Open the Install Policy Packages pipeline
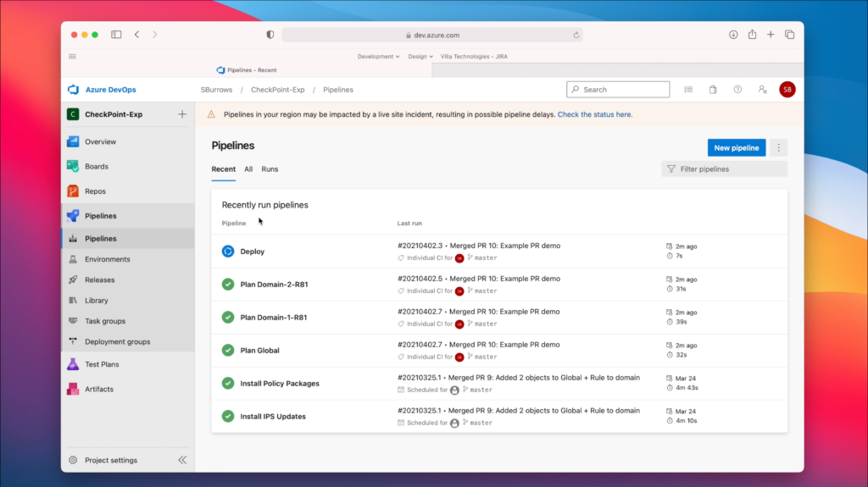This screenshot has height=487, width=868. (280, 384)
